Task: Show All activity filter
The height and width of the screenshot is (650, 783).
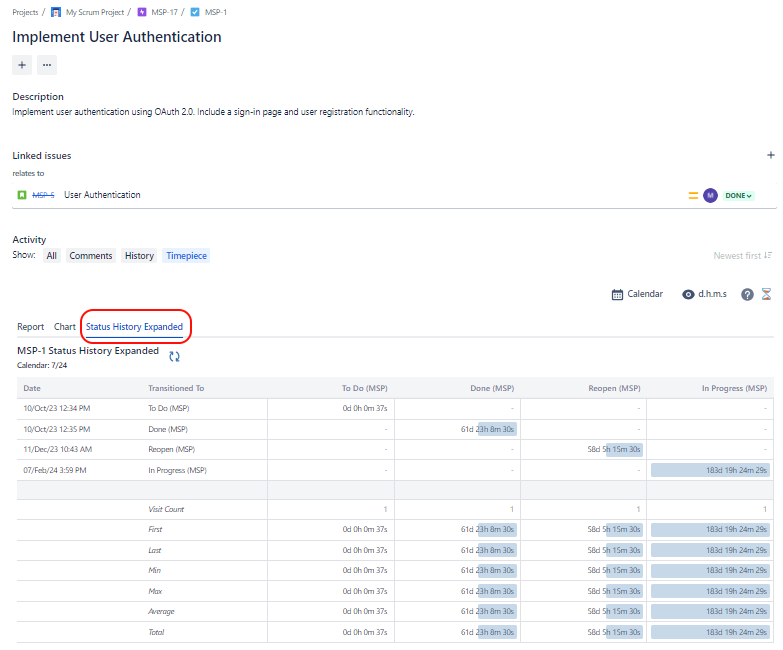Action: (51, 256)
